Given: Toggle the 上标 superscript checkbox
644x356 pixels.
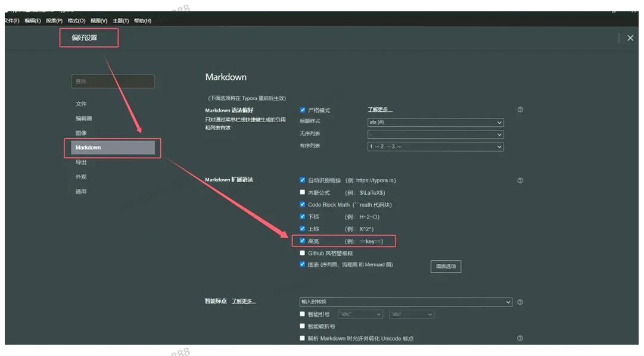Looking at the screenshot, I should pos(302,228).
